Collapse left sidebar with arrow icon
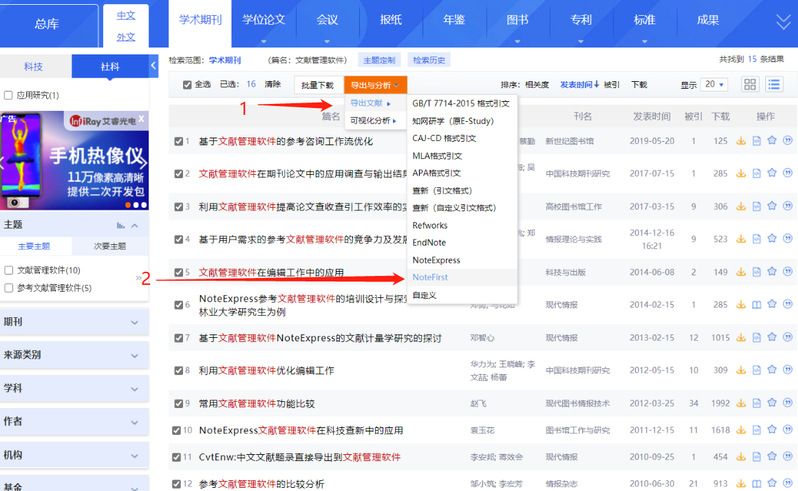 153,66
